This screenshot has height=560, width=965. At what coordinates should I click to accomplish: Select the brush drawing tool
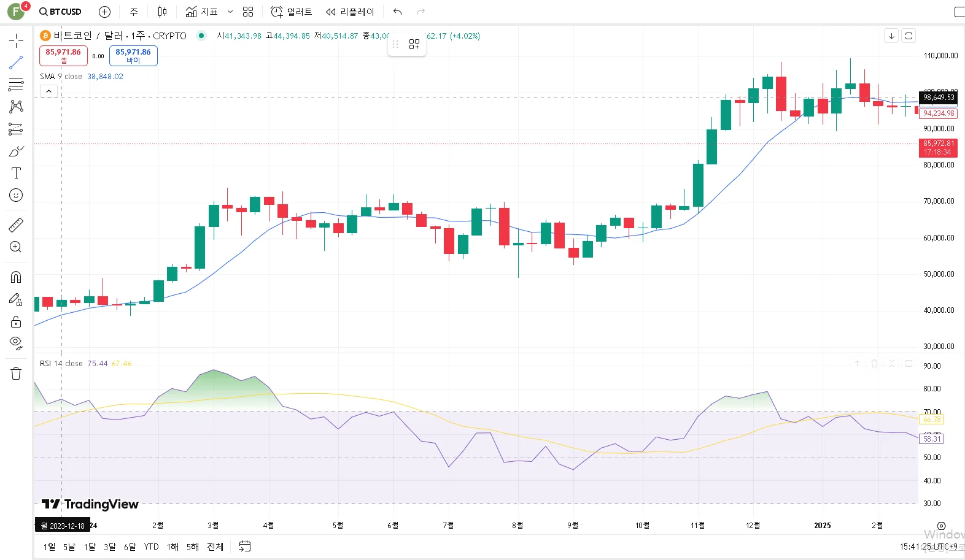[x=16, y=151]
